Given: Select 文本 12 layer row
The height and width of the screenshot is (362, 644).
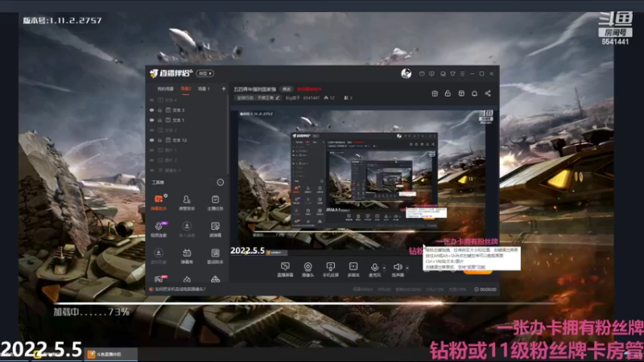Looking at the screenshot, I should [x=187, y=140].
